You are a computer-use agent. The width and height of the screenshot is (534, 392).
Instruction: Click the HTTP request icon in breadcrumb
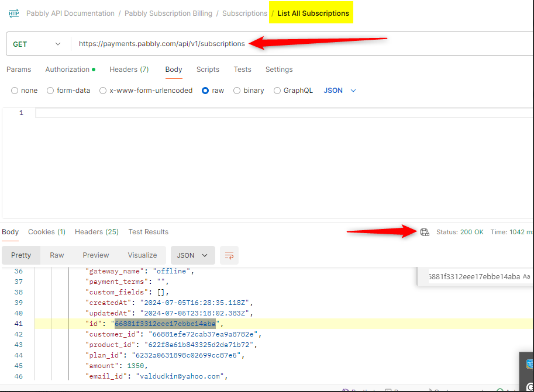click(14, 13)
